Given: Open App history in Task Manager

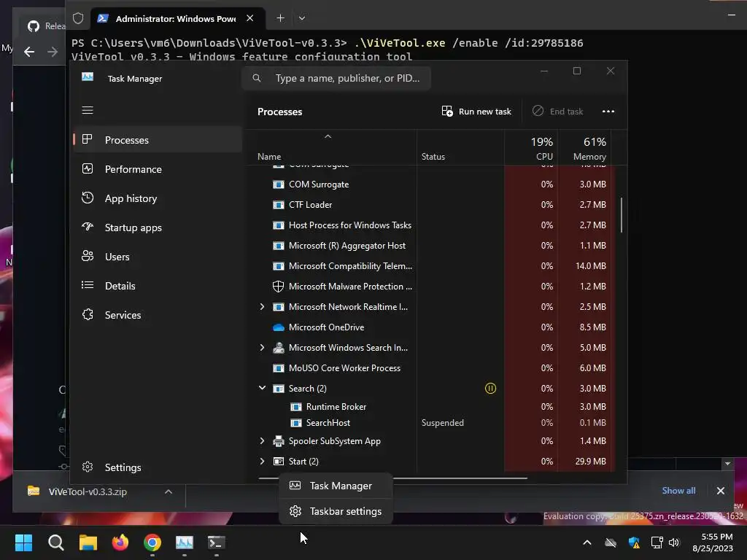Looking at the screenshot, I should [158, 198].
